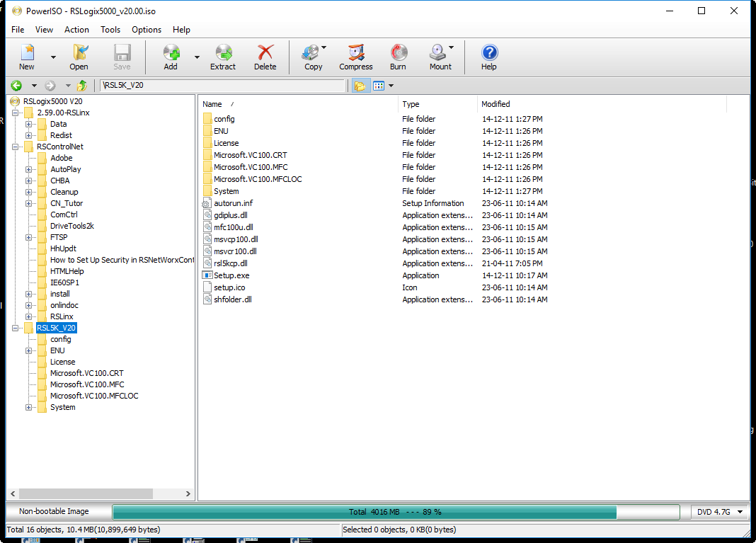Select the gdiplus.dll file icon

(207, 215)
